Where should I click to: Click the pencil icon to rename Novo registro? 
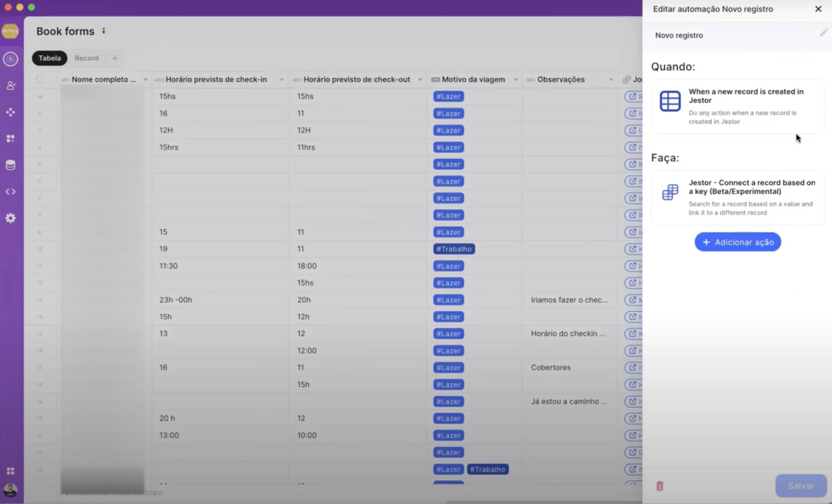(x=823, y=33)
